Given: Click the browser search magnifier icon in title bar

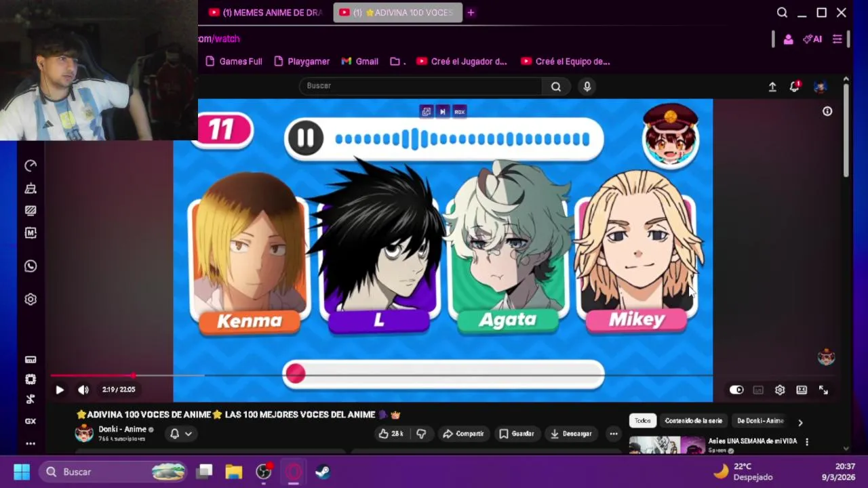Looking at the screenshot, I should [x=782, y=12].
